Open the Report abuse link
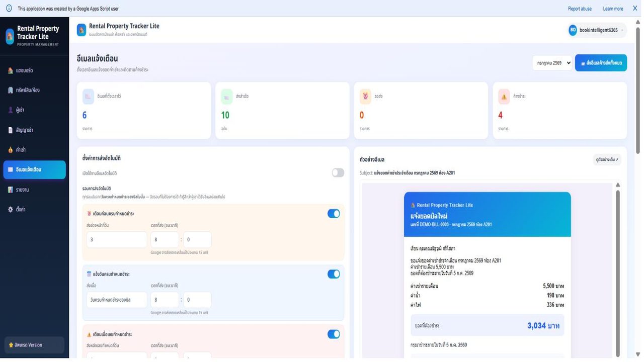This screenshot has height=362, width=644. (x=580, y=9)
